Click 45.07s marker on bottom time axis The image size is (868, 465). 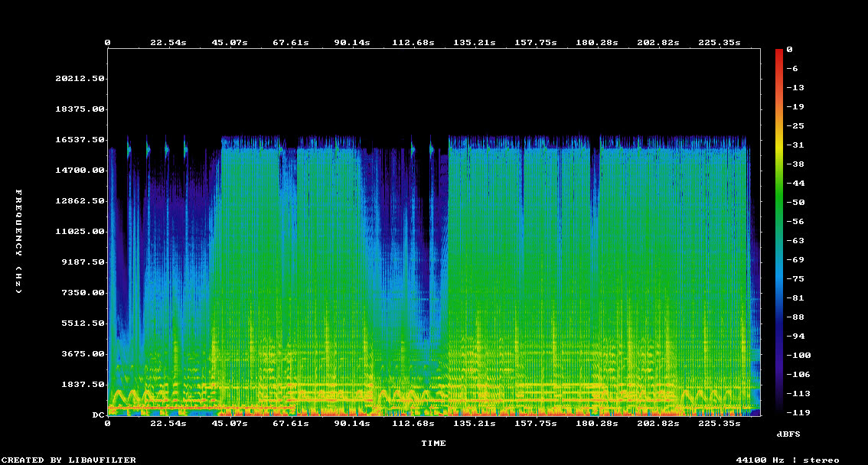pyautogui.click(x=230, y=423)
